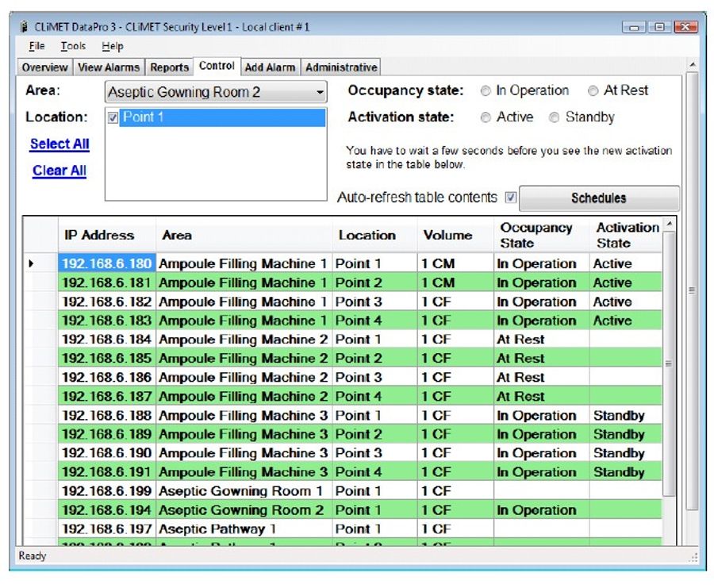The image size is (714, 588).
Task: Open the File menu
Action: (36, 46)
